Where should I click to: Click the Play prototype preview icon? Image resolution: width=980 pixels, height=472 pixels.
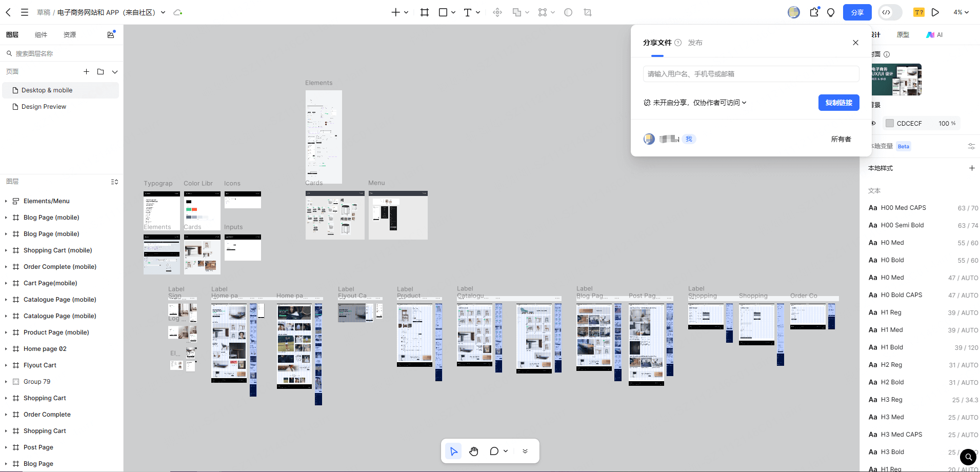pyautogui.click(x=935, y=12)
